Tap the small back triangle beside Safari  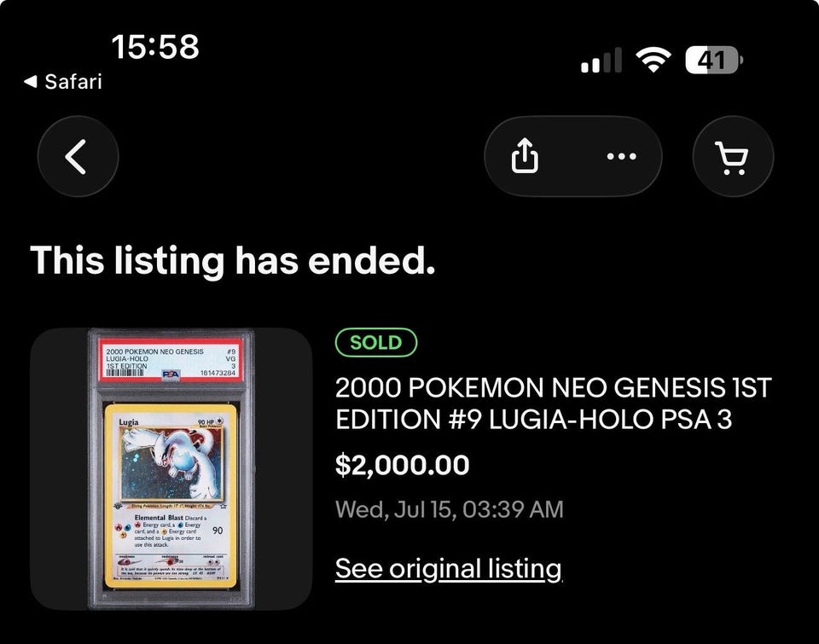click(x=31, y=81)
